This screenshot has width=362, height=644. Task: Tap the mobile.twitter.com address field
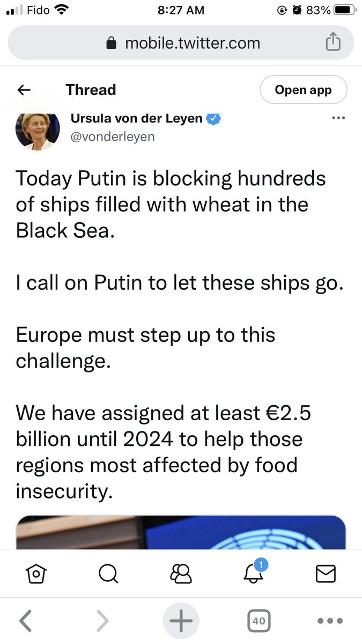182,43
